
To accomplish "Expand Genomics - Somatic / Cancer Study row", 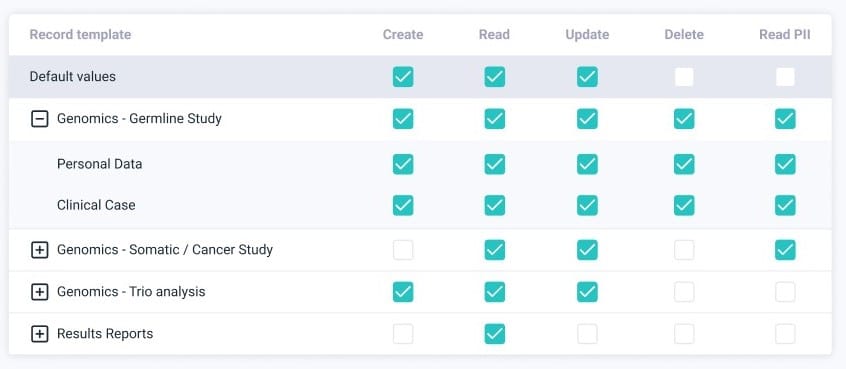I will [39, 250].
